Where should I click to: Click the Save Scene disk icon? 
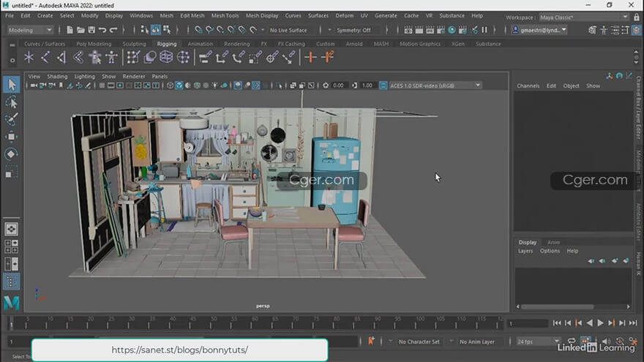[x=91, y=30]
